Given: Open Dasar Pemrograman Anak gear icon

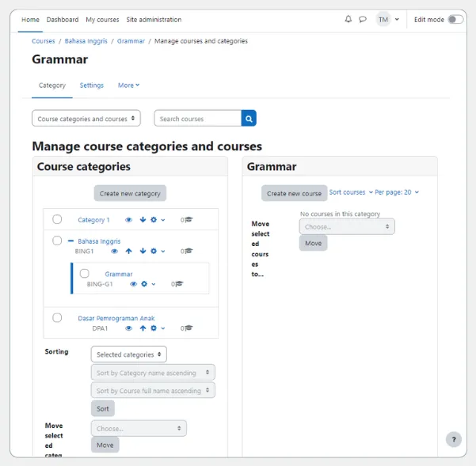Looking at the screenshot, I should pos(154,328).
